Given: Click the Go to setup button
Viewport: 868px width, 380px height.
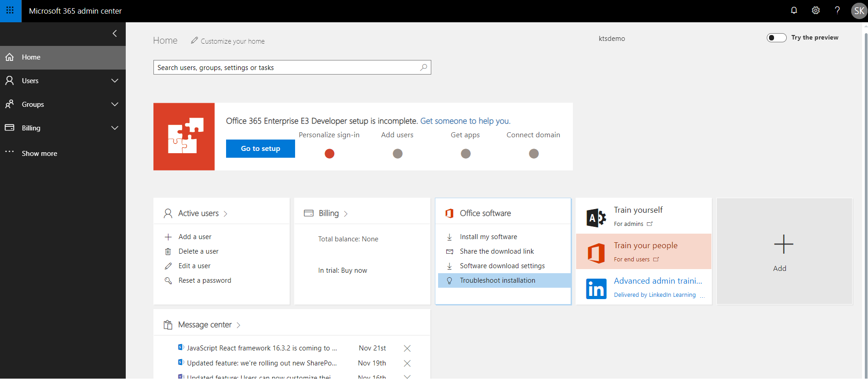Looking at the screenshot, I should 261,149.
